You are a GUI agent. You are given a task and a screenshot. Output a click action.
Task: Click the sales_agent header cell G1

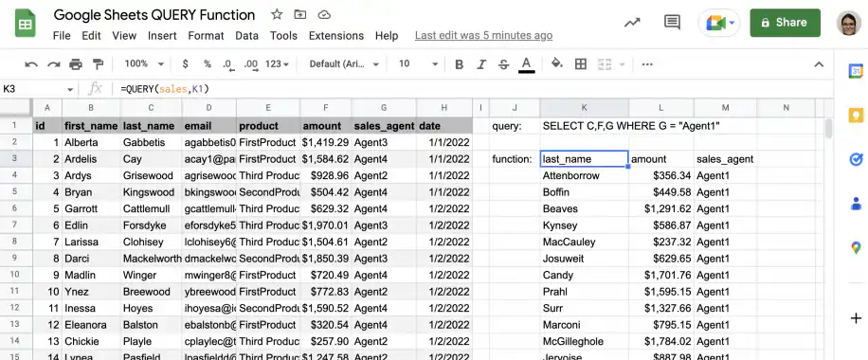(384, 126)
